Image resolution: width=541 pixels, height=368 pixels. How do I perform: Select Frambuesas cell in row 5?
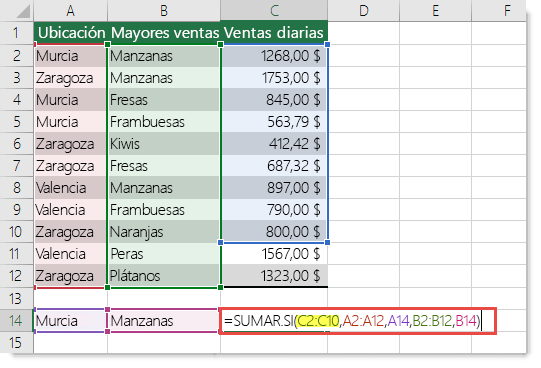(164, 122)
